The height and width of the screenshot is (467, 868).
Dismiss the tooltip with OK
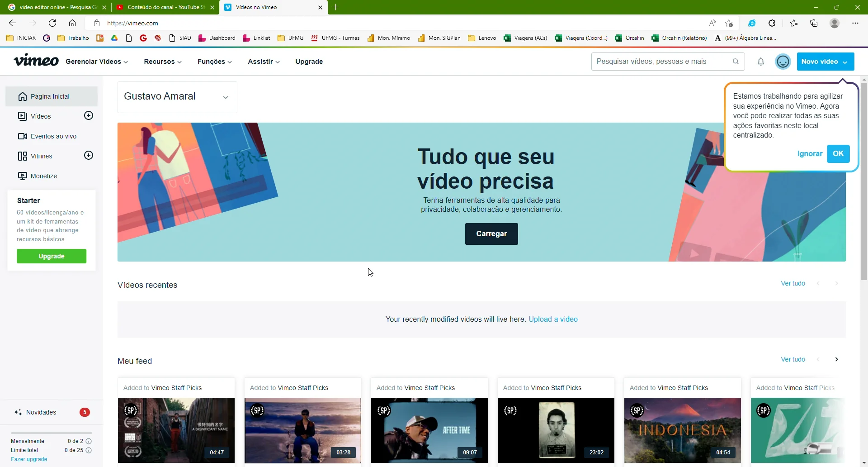click(839, 153)
